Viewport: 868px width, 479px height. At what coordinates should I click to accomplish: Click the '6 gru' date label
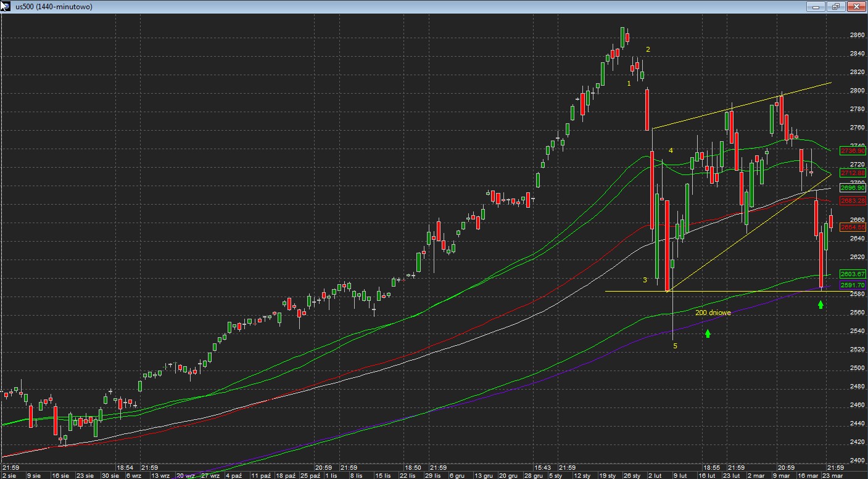(457, 475)
